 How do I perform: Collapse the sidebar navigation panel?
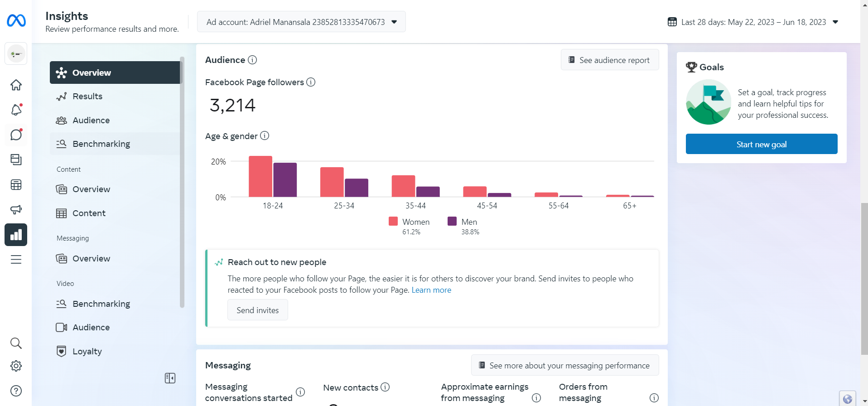click(x=170, y=378)
